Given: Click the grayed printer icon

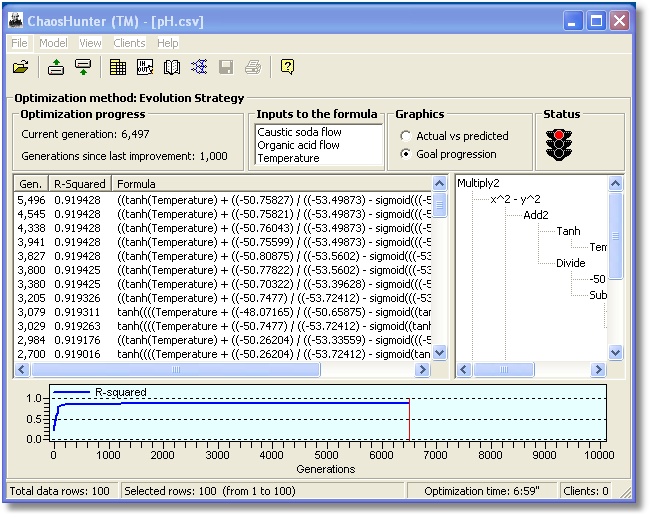Looking at the screenshot, I should pyautogui.click(x=253, y=67).
